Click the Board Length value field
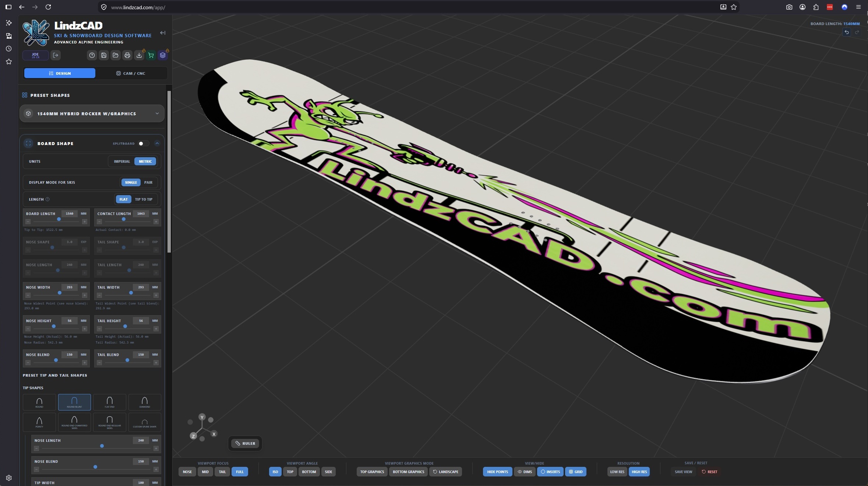868x486 pixels. pyautogui.click(x=70, y=214)
